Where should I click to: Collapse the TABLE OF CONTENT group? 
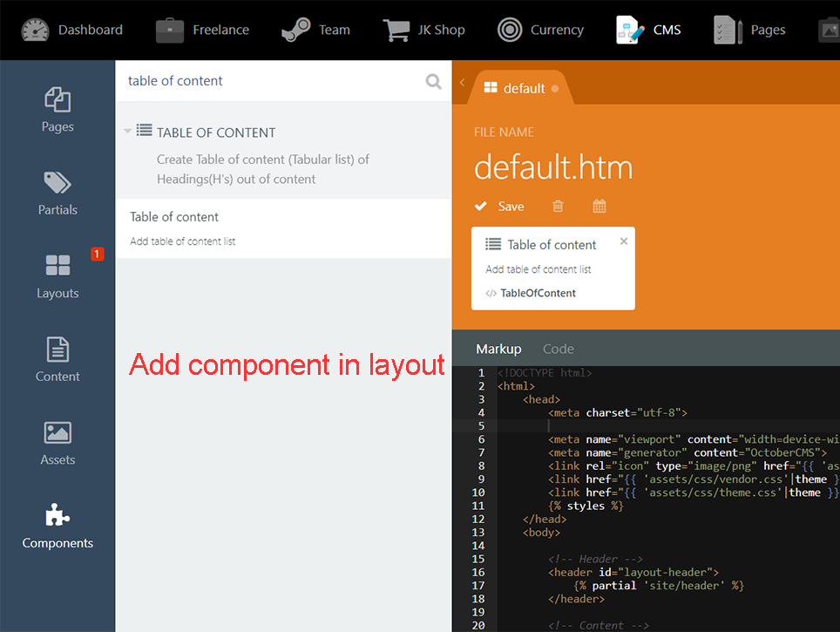[127, 131]
